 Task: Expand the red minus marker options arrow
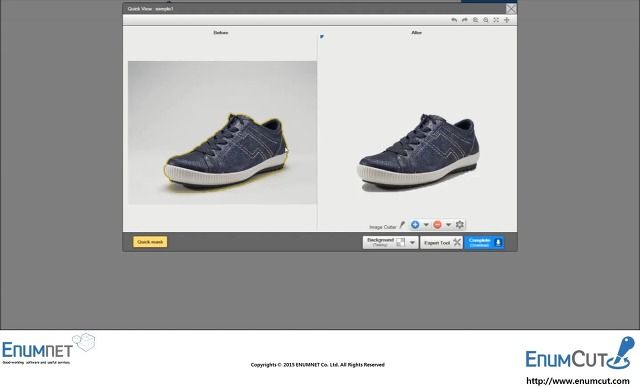[x=448, y=225]
